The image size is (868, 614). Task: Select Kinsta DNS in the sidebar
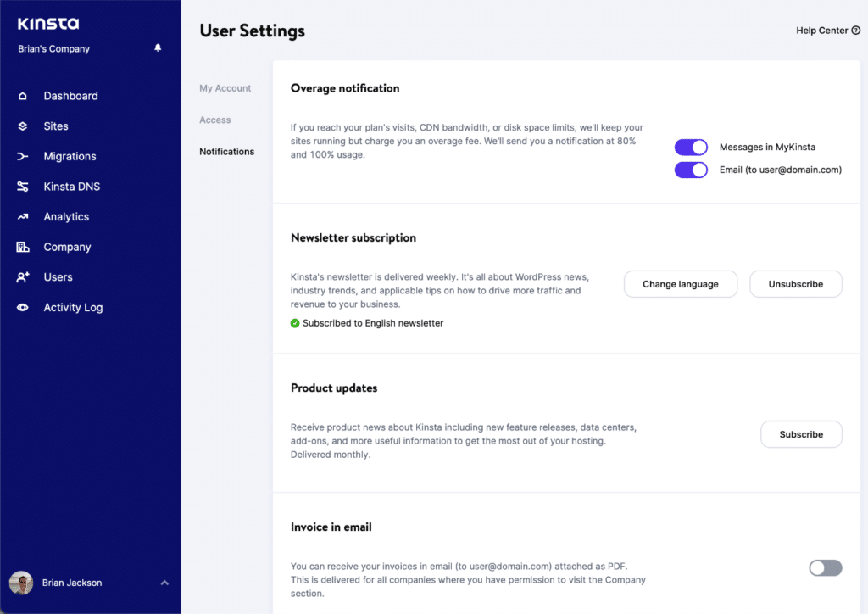[x=72, y=187]
